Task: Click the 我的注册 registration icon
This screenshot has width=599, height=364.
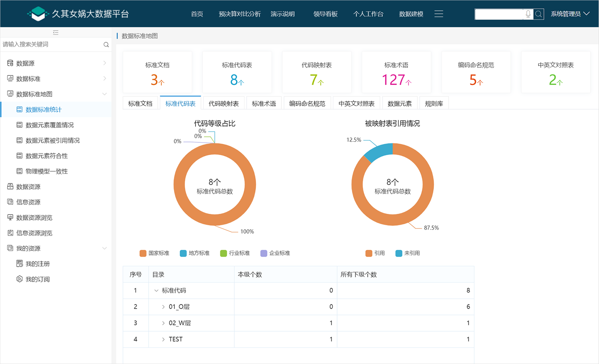Action: (x=20, y=264)
